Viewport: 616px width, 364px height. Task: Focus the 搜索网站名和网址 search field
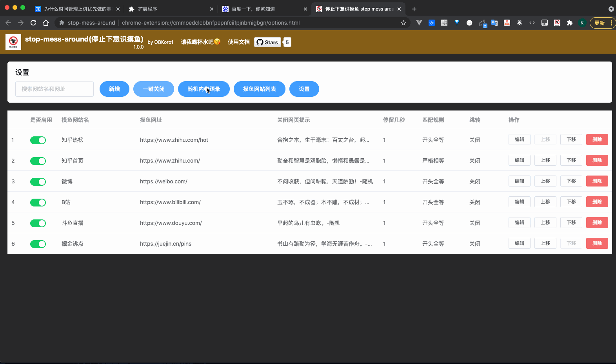[x=55, y=89]
